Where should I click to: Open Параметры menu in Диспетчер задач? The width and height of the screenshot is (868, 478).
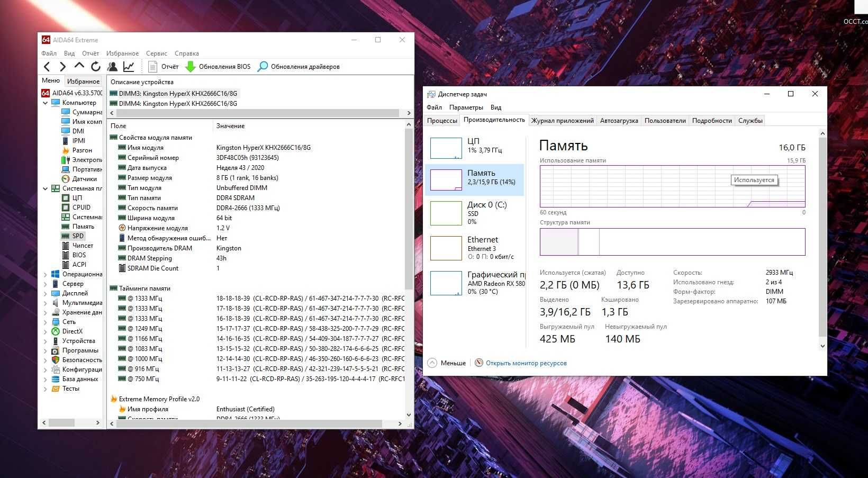[466, 107]
